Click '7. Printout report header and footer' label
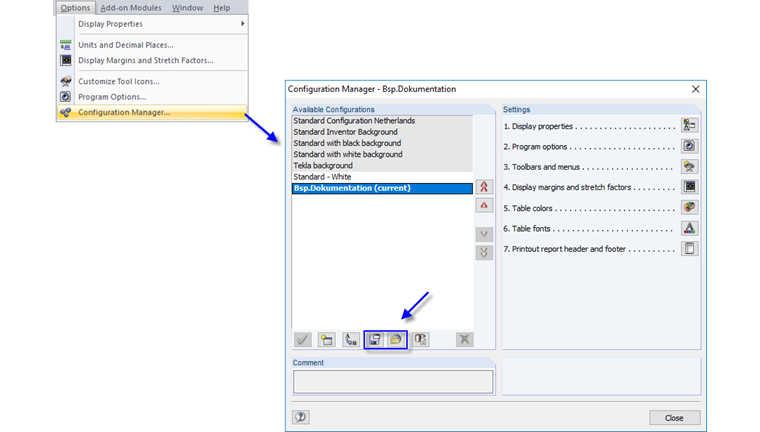The height and width of the screenshot is (432, 760). 565,249
